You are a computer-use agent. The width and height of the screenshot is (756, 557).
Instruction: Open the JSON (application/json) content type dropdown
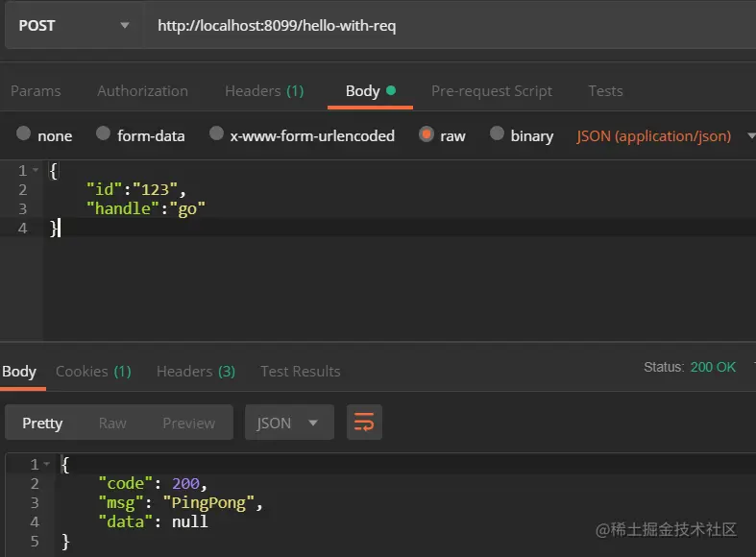pos(666,136)
